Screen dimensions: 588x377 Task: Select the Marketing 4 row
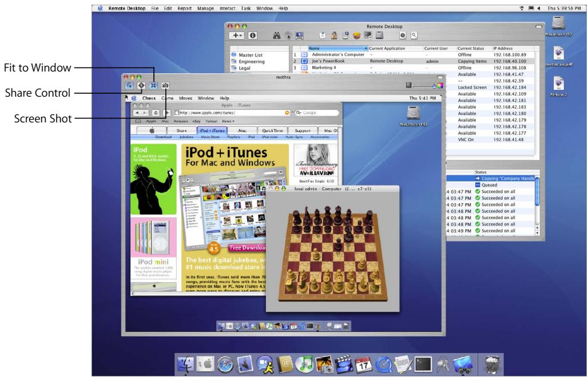(412, 68)
